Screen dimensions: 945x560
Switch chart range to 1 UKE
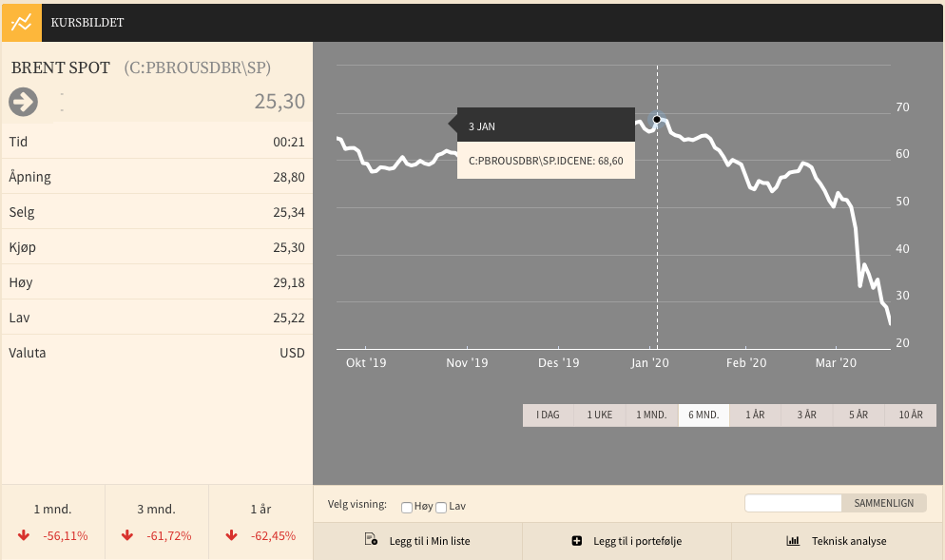point(600,415)
